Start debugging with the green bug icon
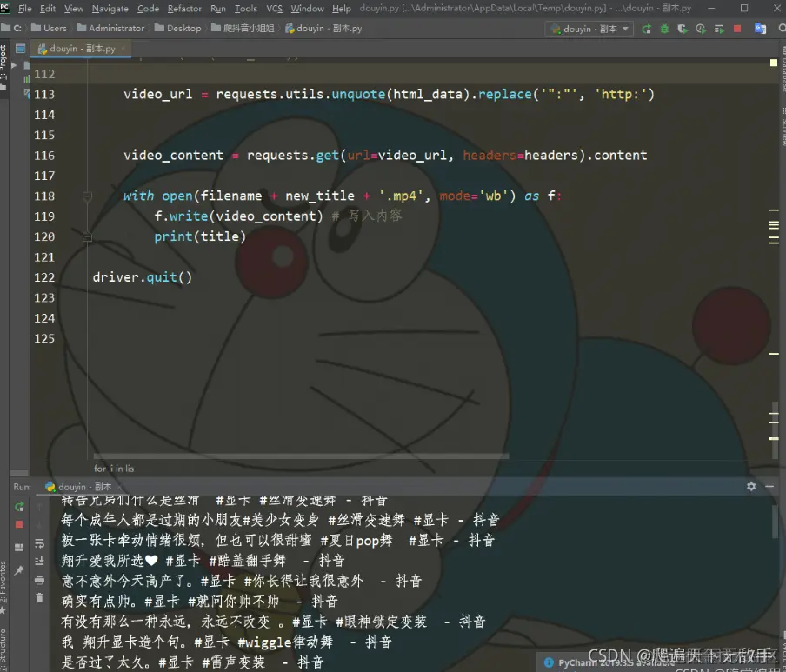Screen dimensions: 786x672 click(x=664, y=29)
